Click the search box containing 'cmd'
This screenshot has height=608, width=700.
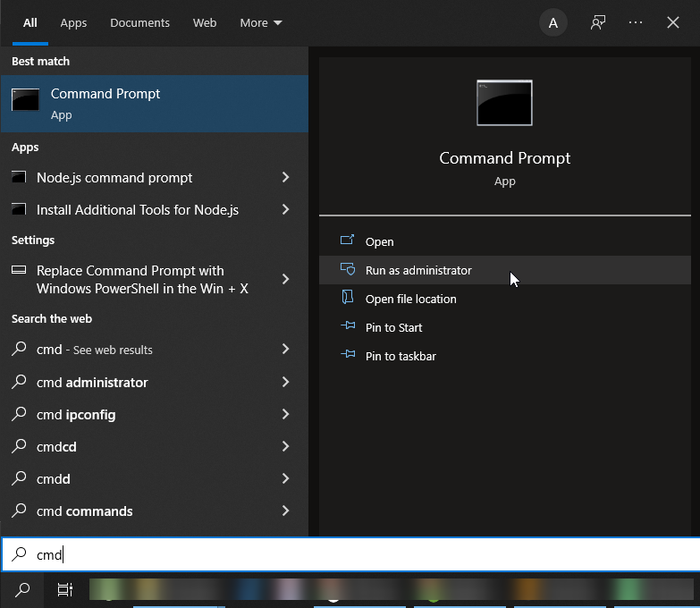pos(350,554)
